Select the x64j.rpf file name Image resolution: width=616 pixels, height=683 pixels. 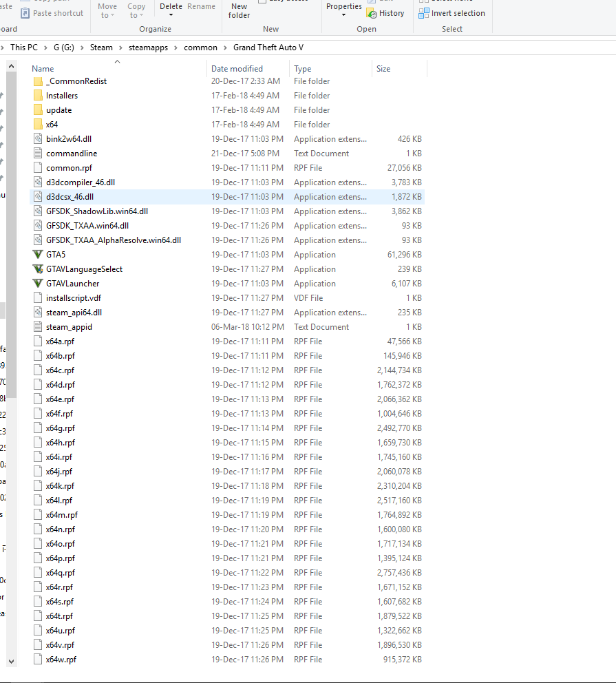click(x=59, y=472)
